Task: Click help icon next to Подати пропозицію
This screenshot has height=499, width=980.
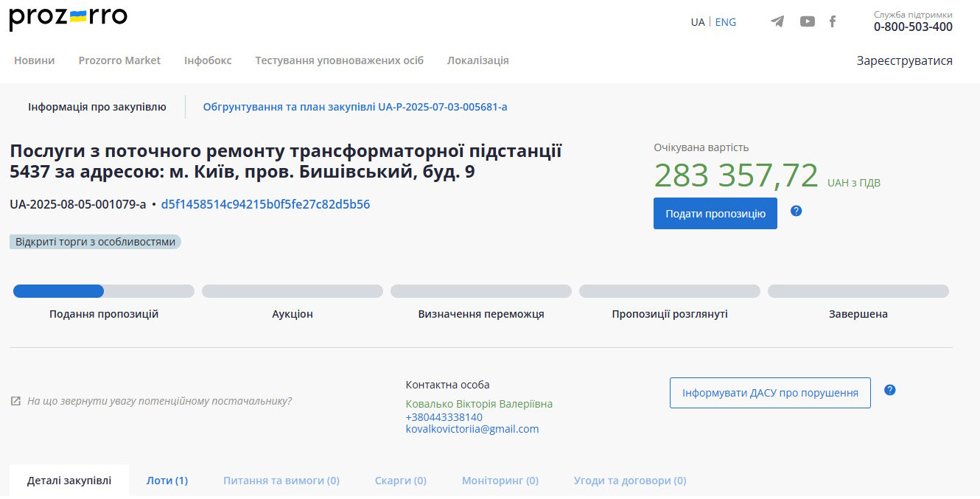Action: coord(796,211)
